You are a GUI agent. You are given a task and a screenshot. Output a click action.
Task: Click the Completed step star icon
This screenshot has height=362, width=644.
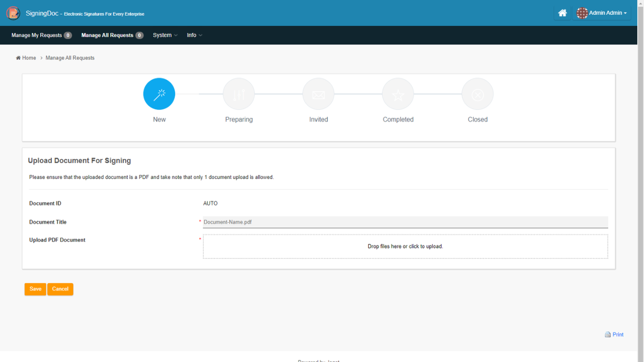[x=398, y=94]
